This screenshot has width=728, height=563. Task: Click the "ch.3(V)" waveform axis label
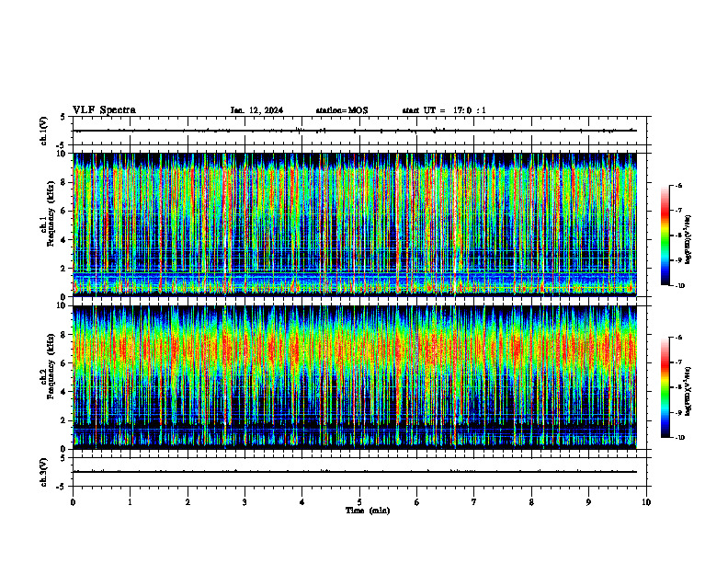tap(43, 472)
